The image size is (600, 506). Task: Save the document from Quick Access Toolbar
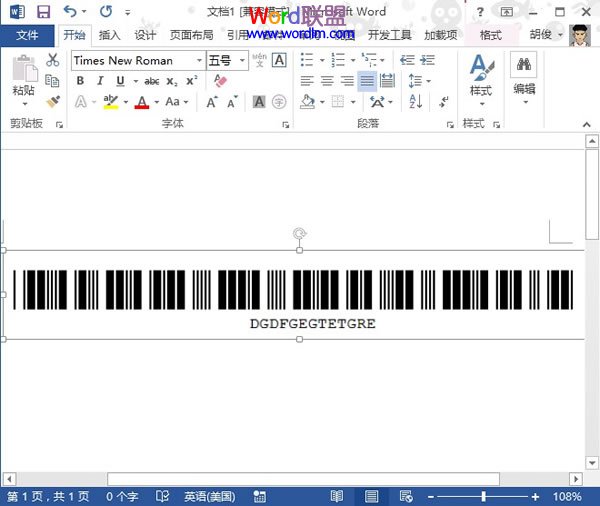(x=43, y=12)
